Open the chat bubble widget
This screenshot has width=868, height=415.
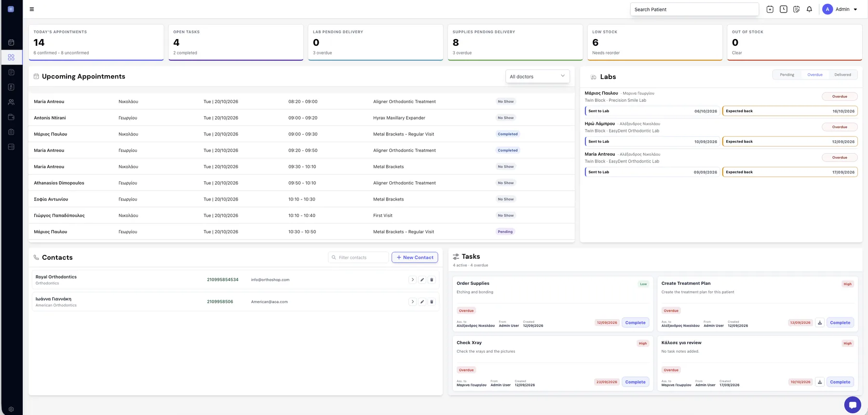tap(853, 405)
